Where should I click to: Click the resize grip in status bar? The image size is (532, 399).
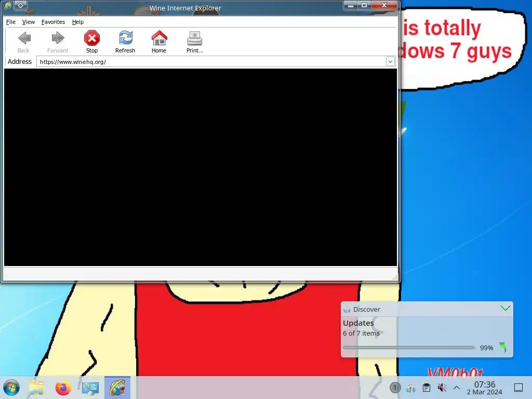tap(395, 277)
